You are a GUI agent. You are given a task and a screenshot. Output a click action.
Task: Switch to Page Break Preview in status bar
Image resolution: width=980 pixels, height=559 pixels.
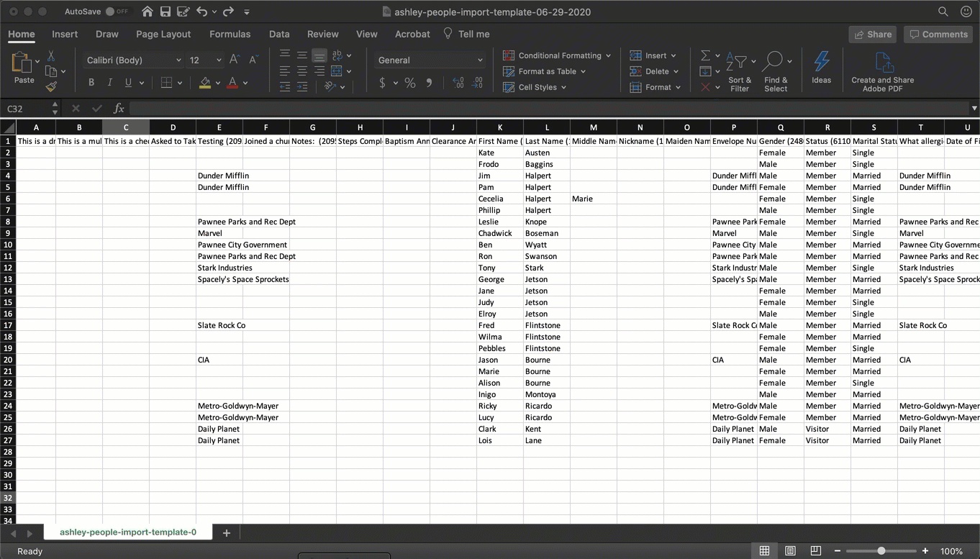point(815,551)
